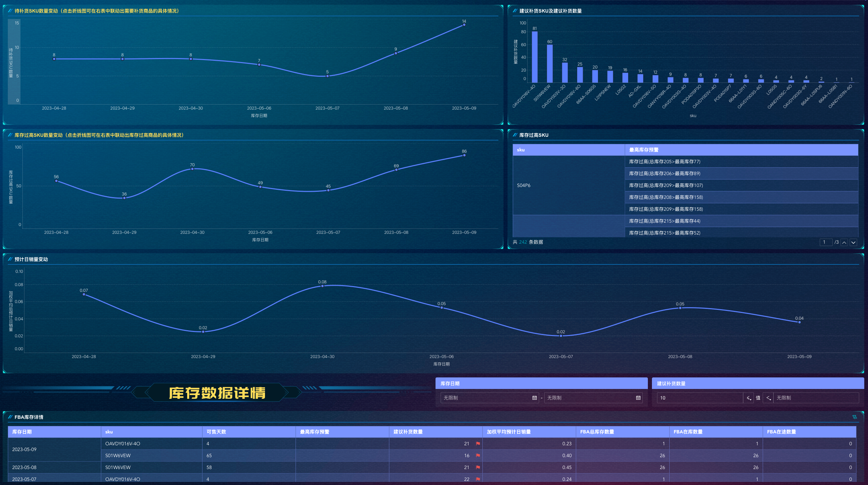This screenshot has width=868, height=485.
Task: Click the upper limit 无限制 quantity field
Action: [815, 398]
